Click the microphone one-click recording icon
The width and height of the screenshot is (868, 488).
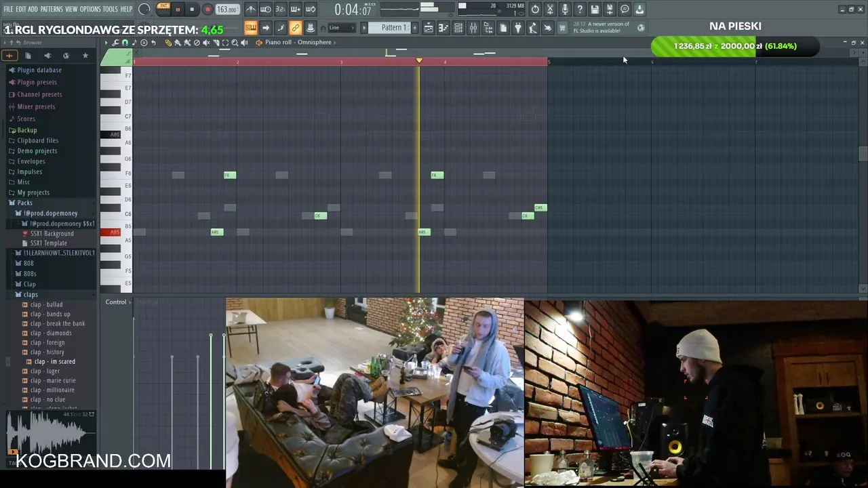565,9
